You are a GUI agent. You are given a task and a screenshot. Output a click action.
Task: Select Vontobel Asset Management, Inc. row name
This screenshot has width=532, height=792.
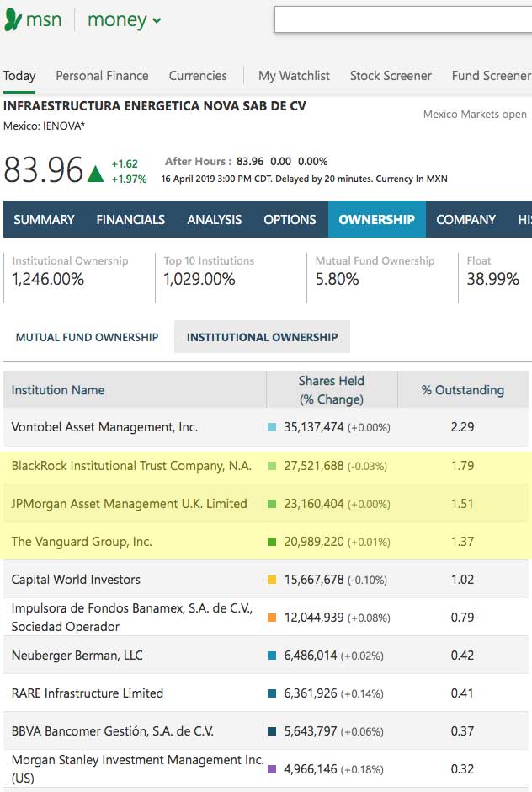pyautogui.click(x=104, y=427)
